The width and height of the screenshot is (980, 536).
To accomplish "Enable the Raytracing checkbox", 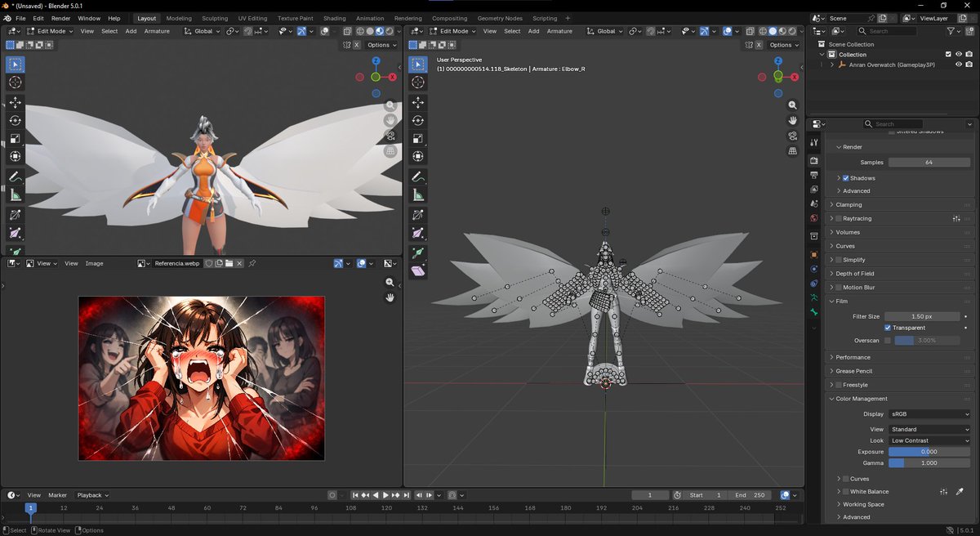I will (839, 219).
